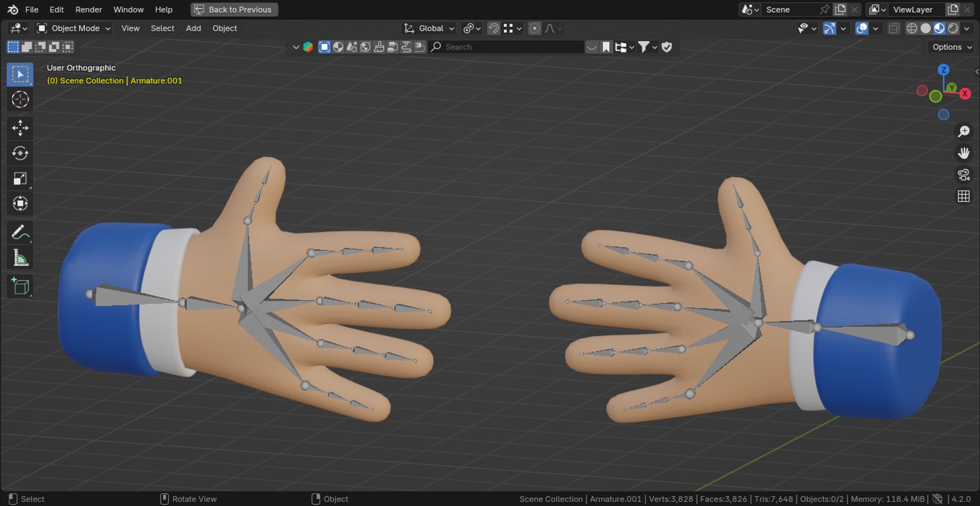
Task: Switch to rendered viewport shading
Action: tap(953, 29)
